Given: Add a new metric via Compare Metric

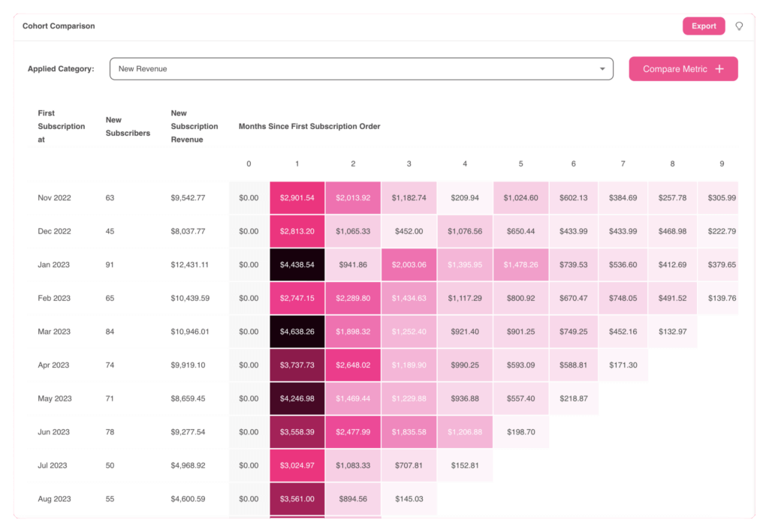Looking at the screenshot, I should pyautogui.click(x=683, y=68).
